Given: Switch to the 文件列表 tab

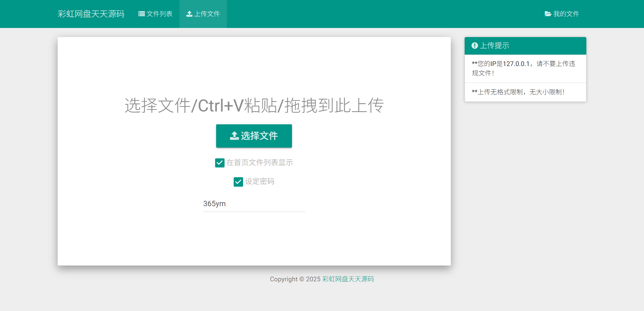Looking at the screenshot, I should pyautogui.click(x=155, y=13).
